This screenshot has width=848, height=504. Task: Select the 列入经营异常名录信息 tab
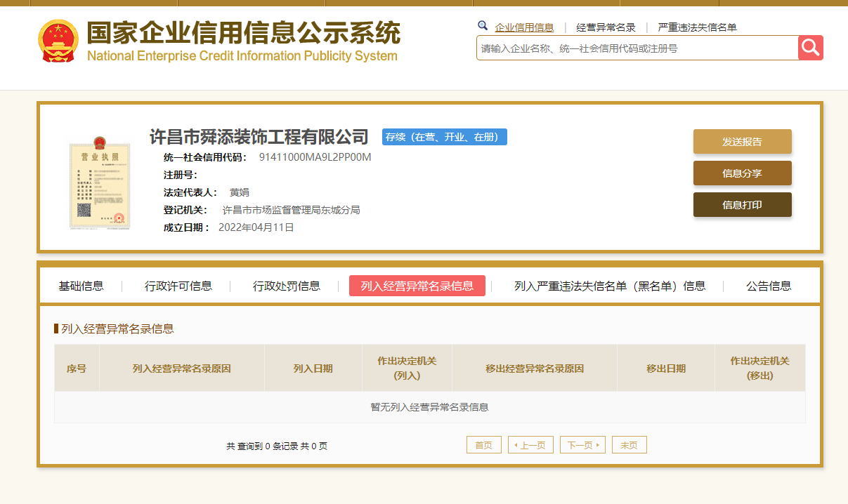(x=417, y=286)
